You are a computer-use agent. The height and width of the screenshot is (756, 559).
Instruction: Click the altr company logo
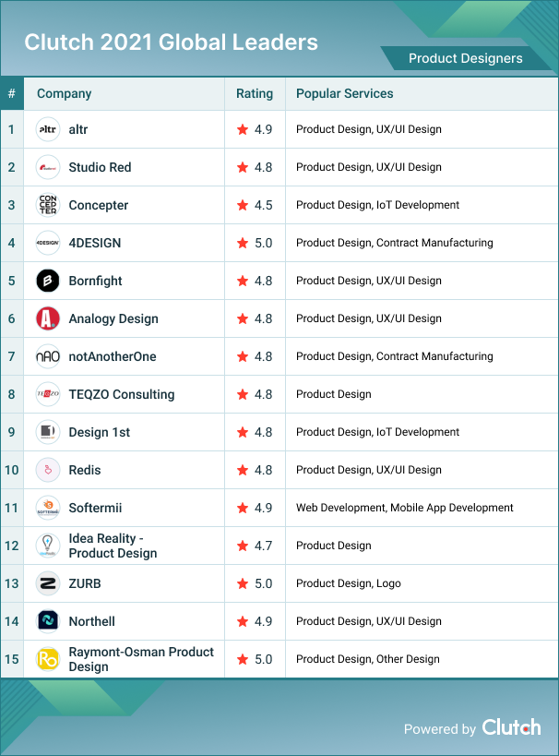48,130
